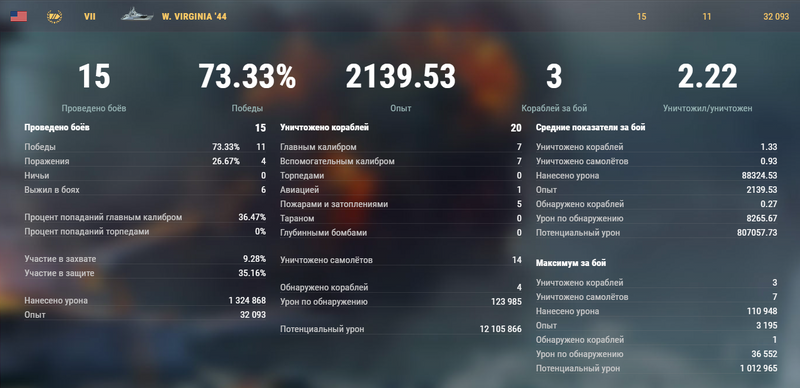800x388 pixels.
Task: Click the 'Выжил в боях' row
Action: tap(145, 190)
